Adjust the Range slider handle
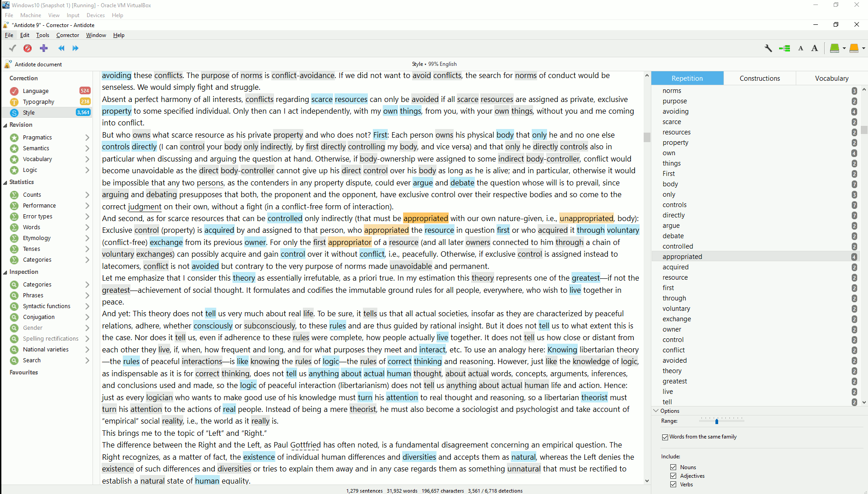The height and width of the screenshot is (494, 868). pyautogui.click(x=717, y=421)
